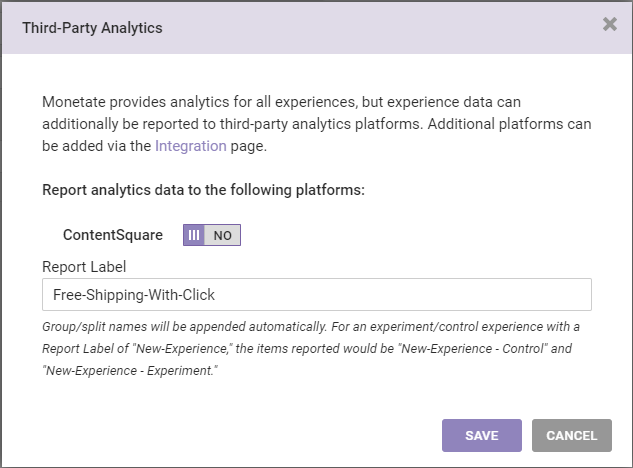Image resolution: width=633 pixels, height=468 pixels.
Task: Click the NO label on the toggle
Action: coord(223,235)
